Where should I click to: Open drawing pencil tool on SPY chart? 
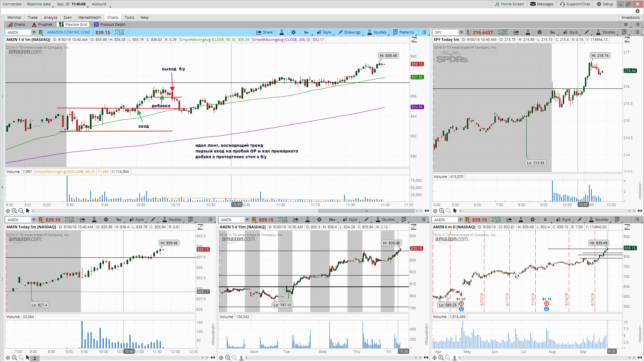coord(587,32)
